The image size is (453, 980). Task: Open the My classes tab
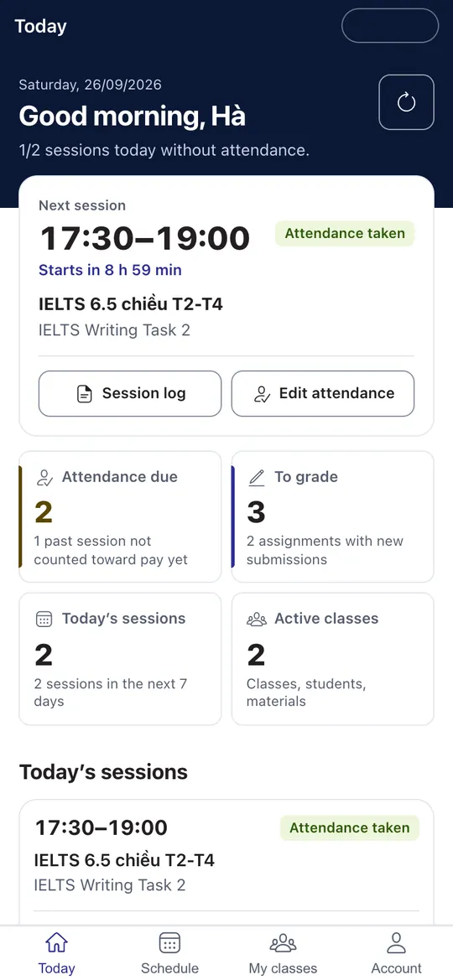pos(283,953)
